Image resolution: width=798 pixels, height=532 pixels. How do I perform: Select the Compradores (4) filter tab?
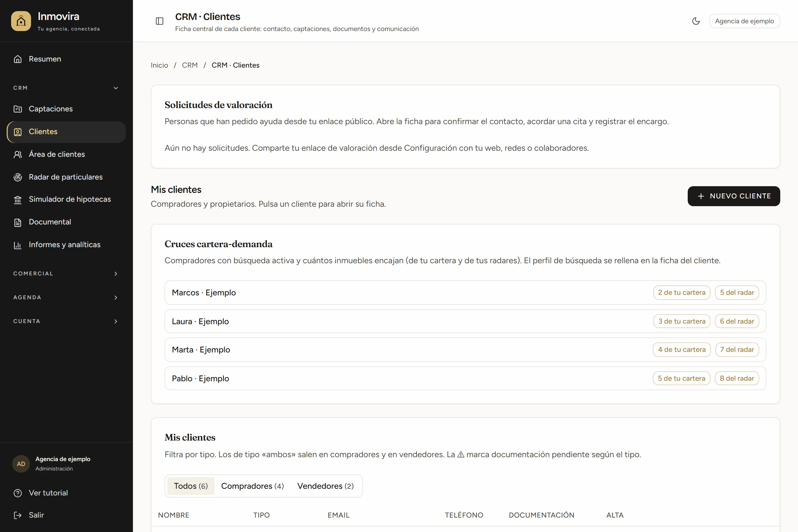point(252,486)
